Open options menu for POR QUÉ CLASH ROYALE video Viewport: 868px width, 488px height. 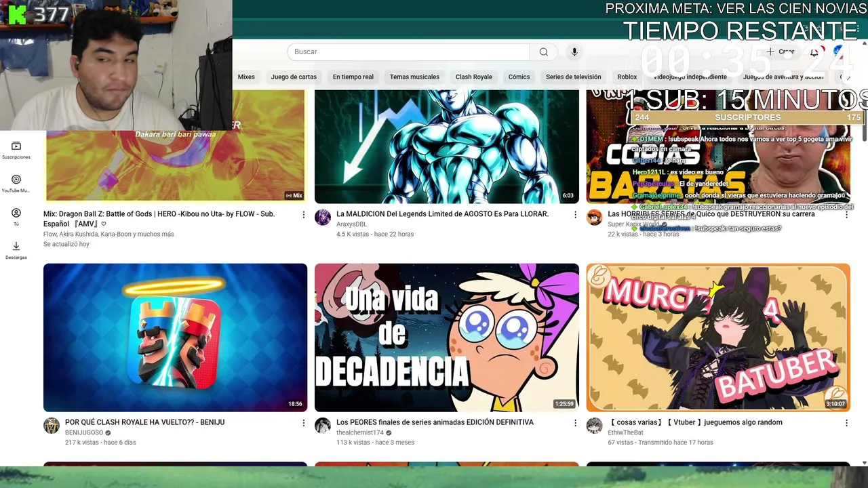click(303, 422)
